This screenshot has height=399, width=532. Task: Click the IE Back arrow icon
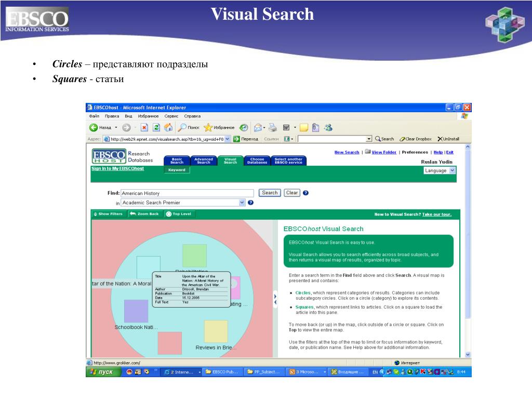coord(94,128)
